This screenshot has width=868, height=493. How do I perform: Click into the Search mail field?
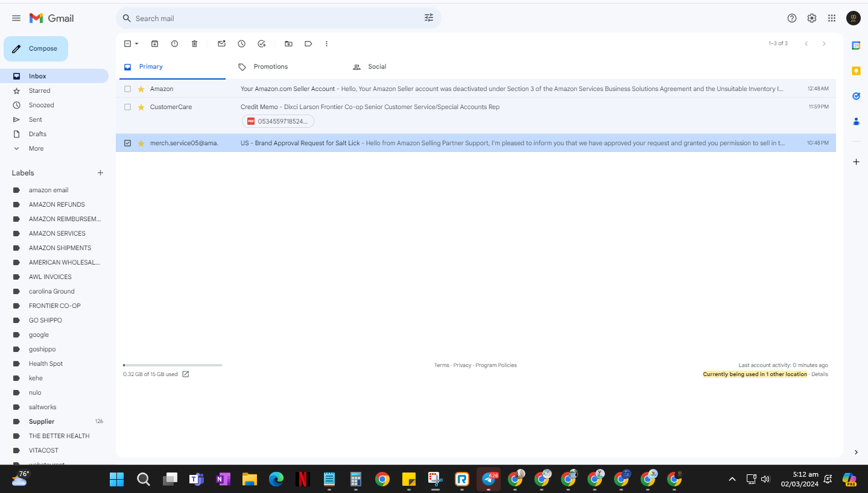pos(277,18)
